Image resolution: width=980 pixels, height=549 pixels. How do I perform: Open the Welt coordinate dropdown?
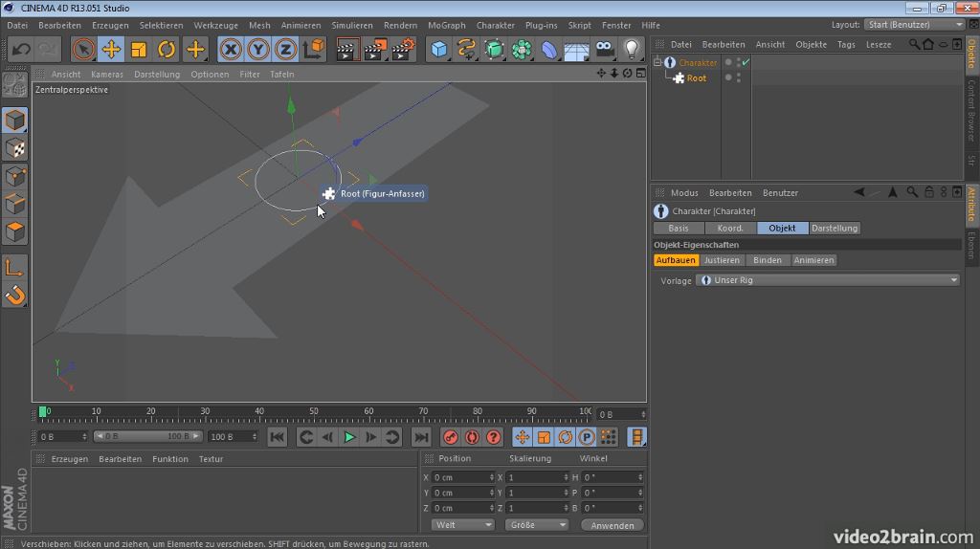[462, 525]
